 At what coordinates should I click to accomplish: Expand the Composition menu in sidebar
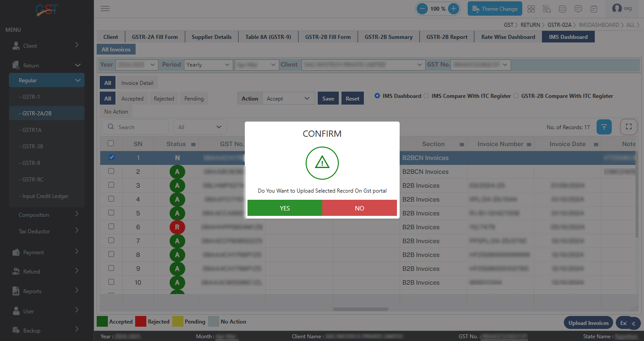(x=47, y=215)
